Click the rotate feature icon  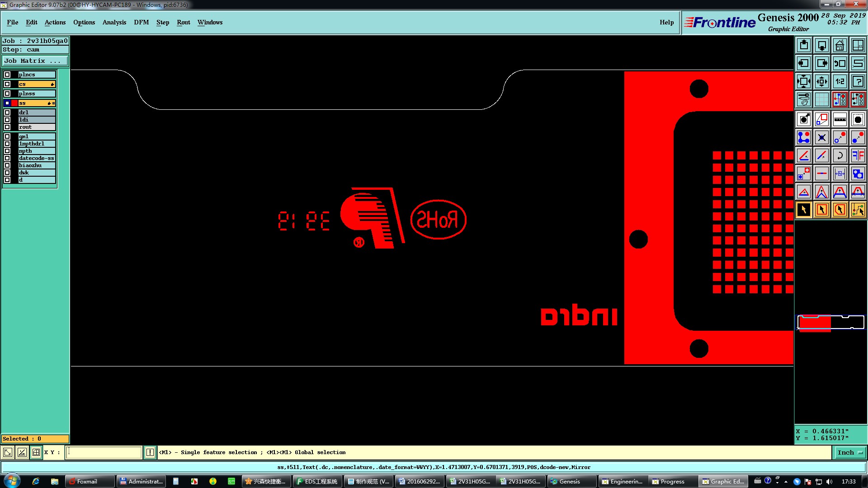[840, 155]
